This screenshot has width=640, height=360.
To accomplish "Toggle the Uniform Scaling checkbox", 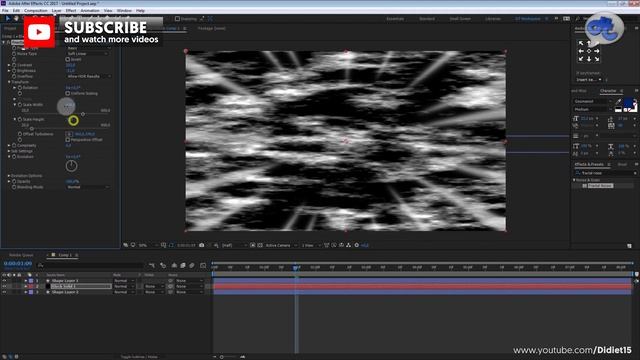I will click(68, 93).
